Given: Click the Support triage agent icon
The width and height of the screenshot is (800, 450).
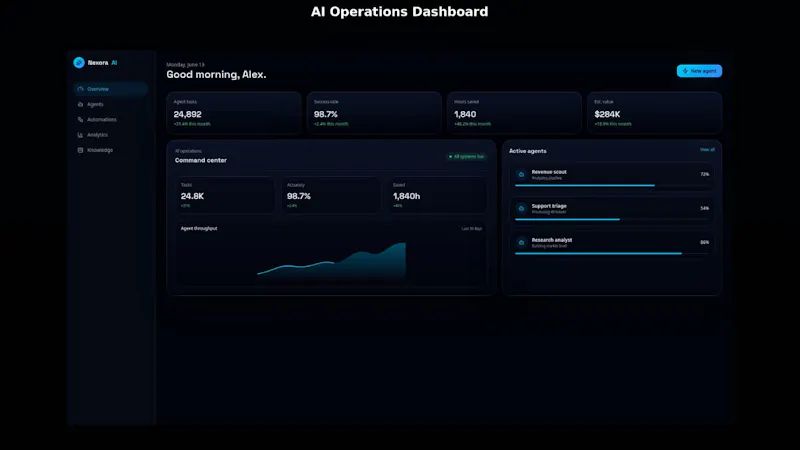Looking at the screenshot, I should (x=521, y=208).
